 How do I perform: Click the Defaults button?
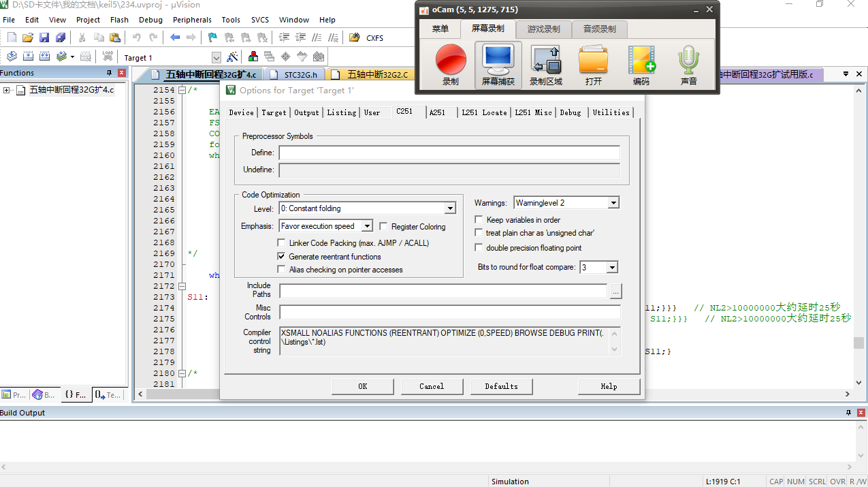(x=501, y=386)
